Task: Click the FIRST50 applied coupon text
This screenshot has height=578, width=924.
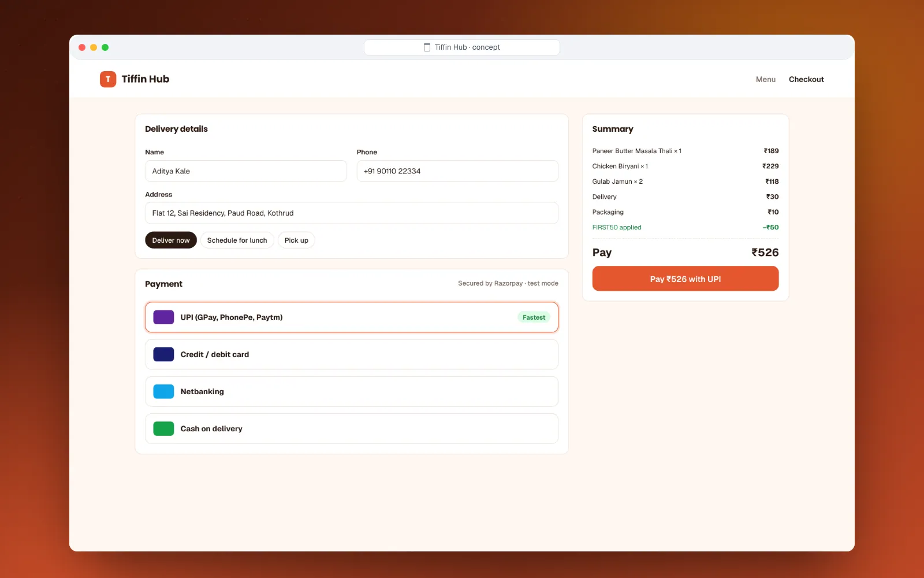Action: click(617, 227)
